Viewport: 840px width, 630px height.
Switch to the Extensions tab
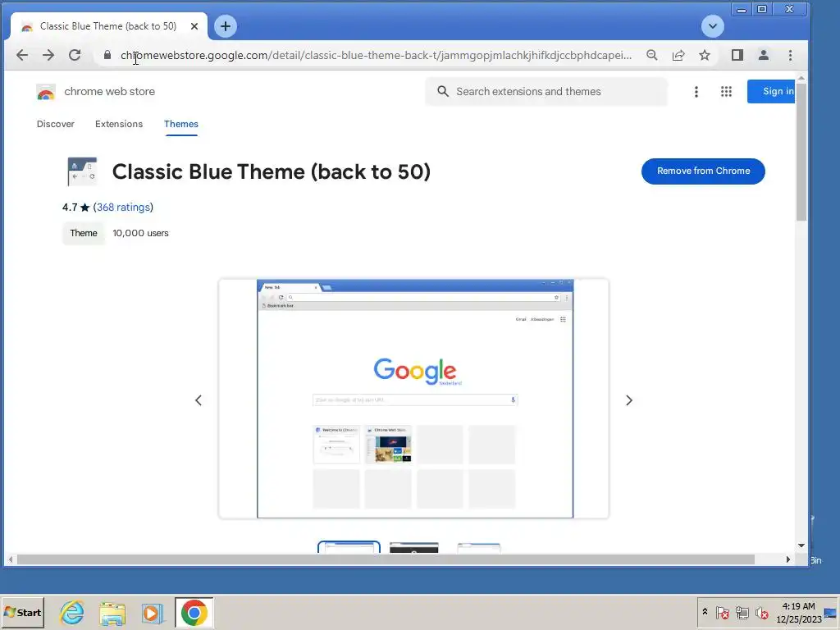pyautogui.click(x=119, y=124)
